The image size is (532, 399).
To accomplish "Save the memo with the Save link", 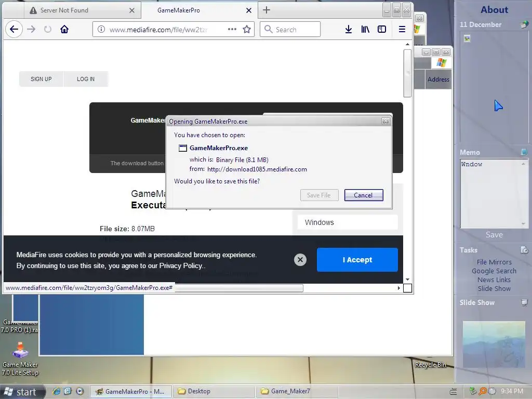I will pyautogui.click(x=494, y=235).
